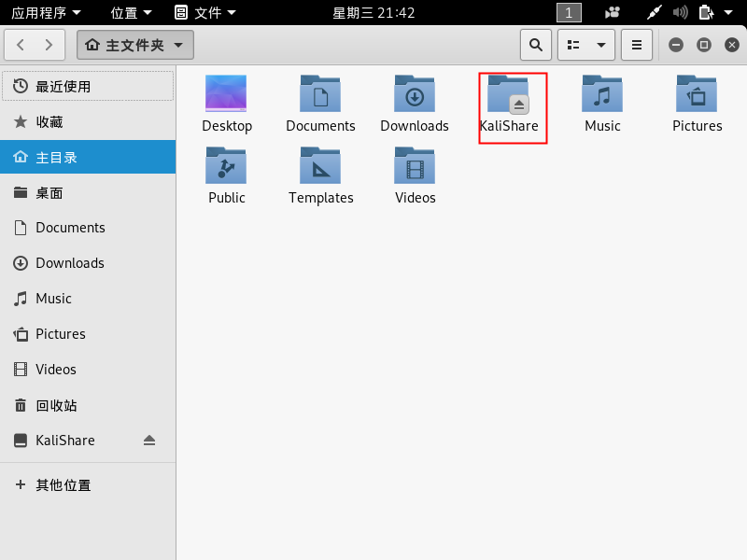Click the search magnifier button

click(x=535, y=45)
